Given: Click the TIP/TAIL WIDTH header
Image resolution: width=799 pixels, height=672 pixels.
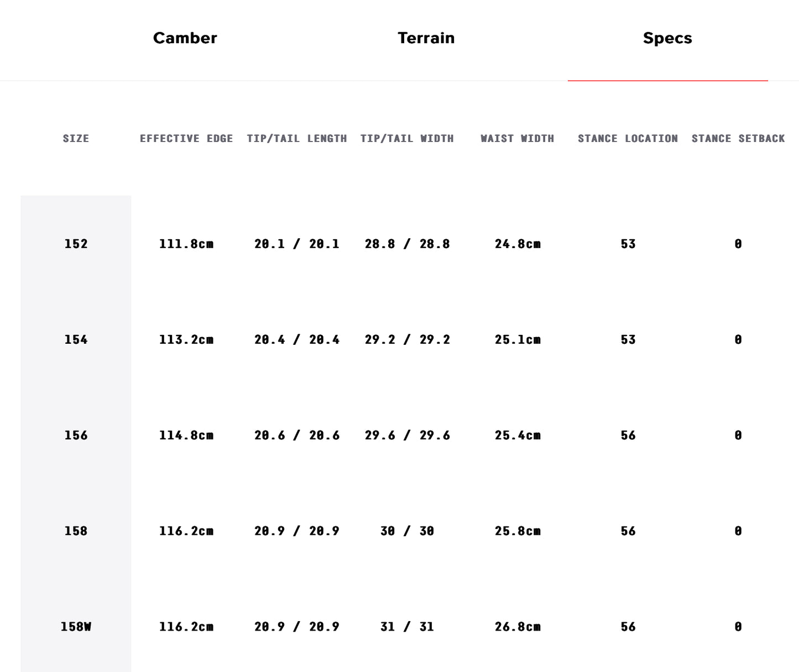Looking at the screenshot, I should pos(407,139).
